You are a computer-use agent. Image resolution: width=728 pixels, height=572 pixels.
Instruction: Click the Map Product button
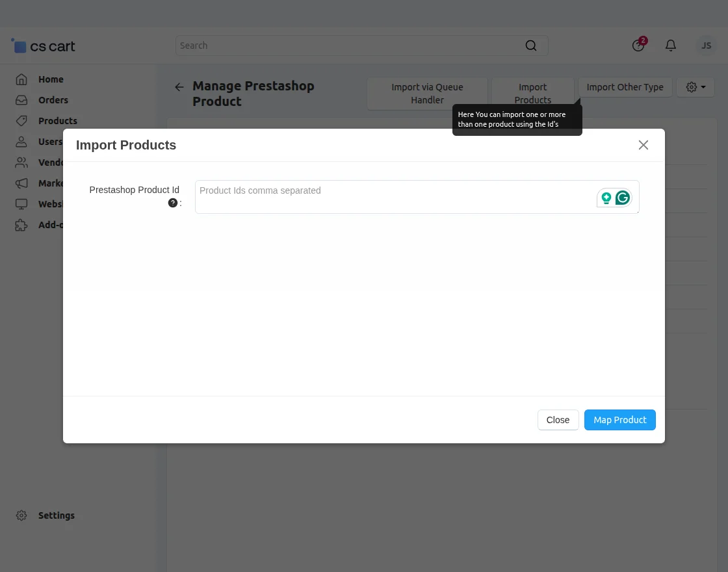[619, 420]
